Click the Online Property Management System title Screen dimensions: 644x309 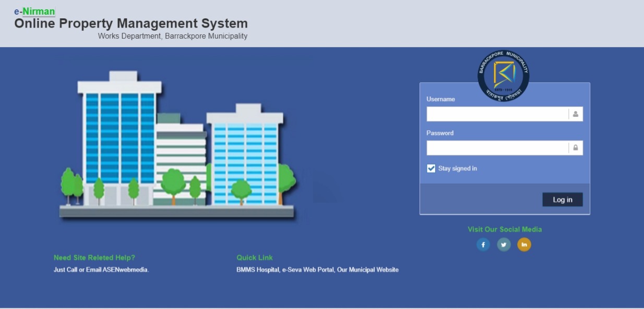(131, 23)
